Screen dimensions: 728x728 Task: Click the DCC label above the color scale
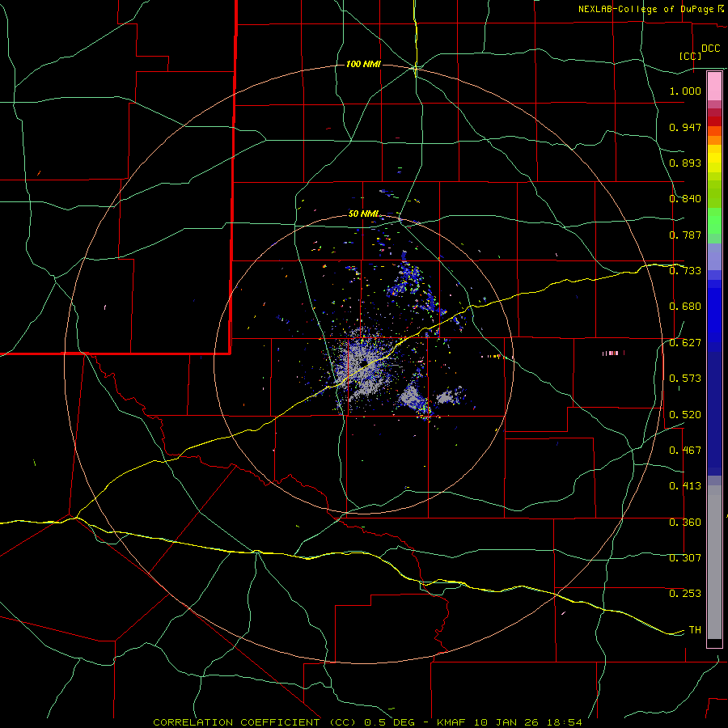(710, 49)
